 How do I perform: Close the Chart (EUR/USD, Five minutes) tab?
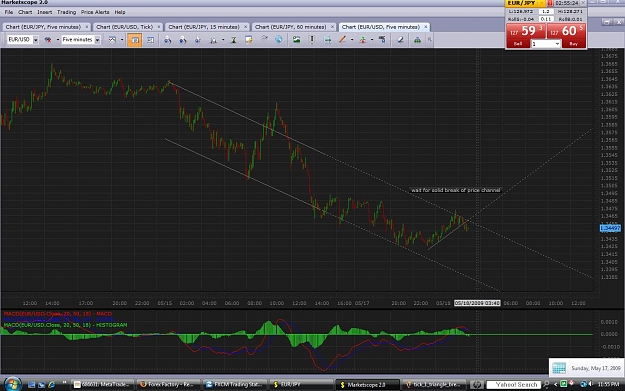(x=426, y=27)
